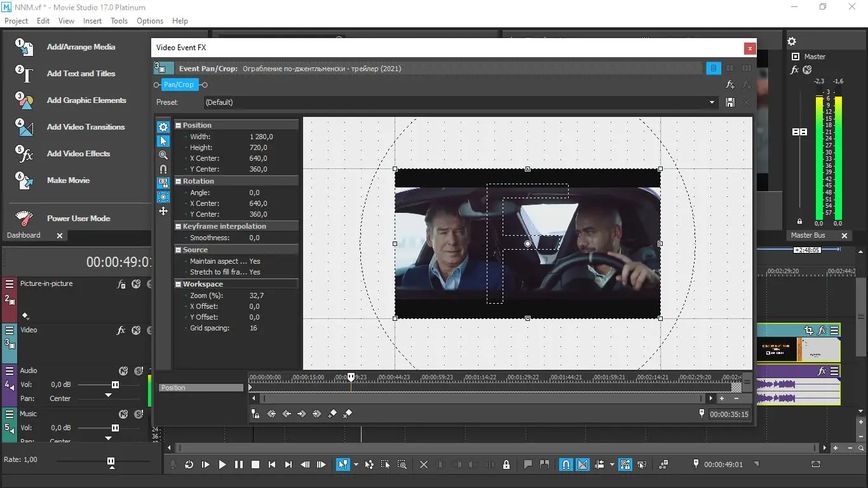Collapse the Position property group
This screenshot has width=868, height=488.
pyautogui.click(x=179, y=126)
